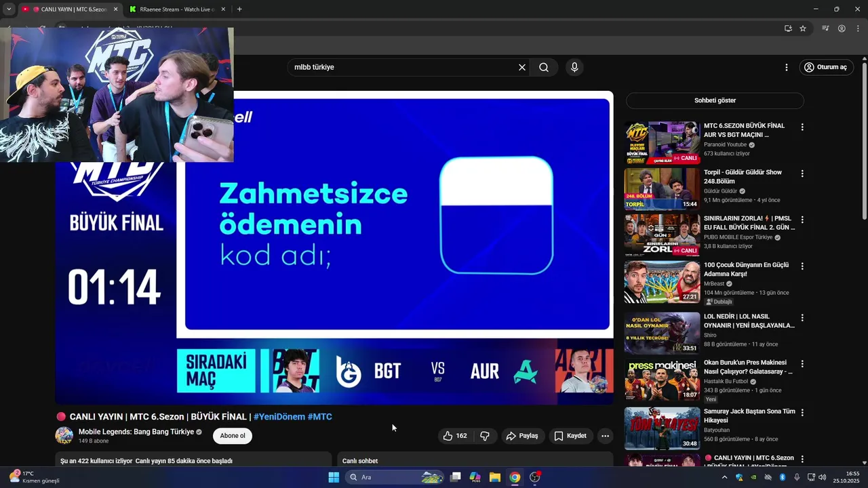
Task: Click the magnifier search button
Action: [544, 67]
